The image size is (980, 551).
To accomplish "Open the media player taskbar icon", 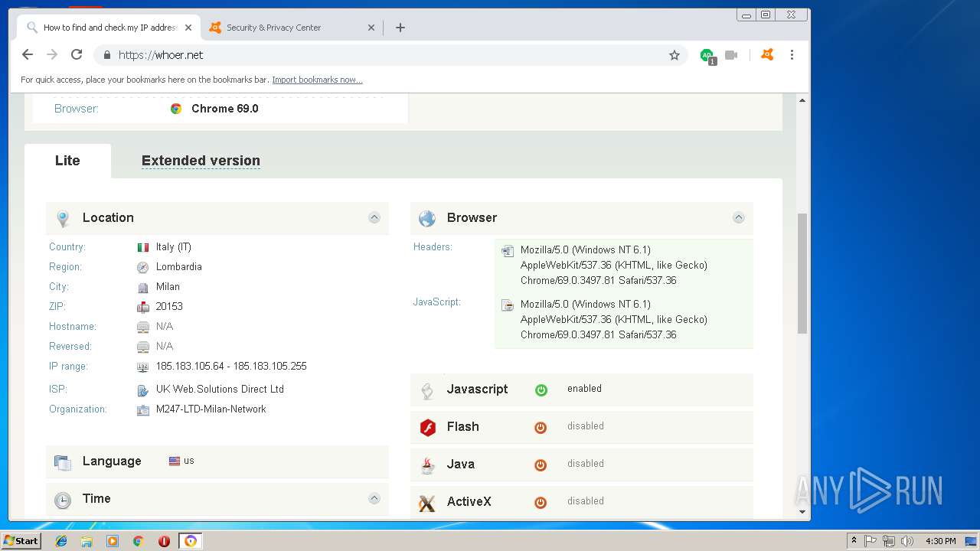I will tap(113, 541).
